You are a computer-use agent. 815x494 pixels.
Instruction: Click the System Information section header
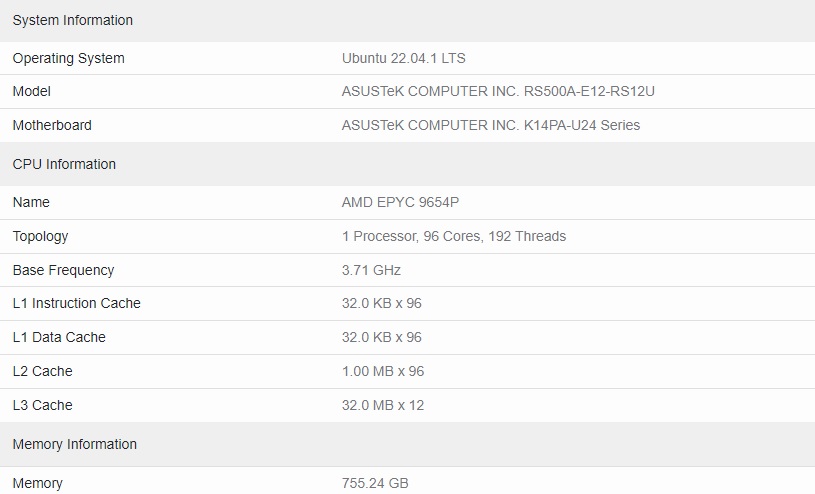[x=73, y=20]
